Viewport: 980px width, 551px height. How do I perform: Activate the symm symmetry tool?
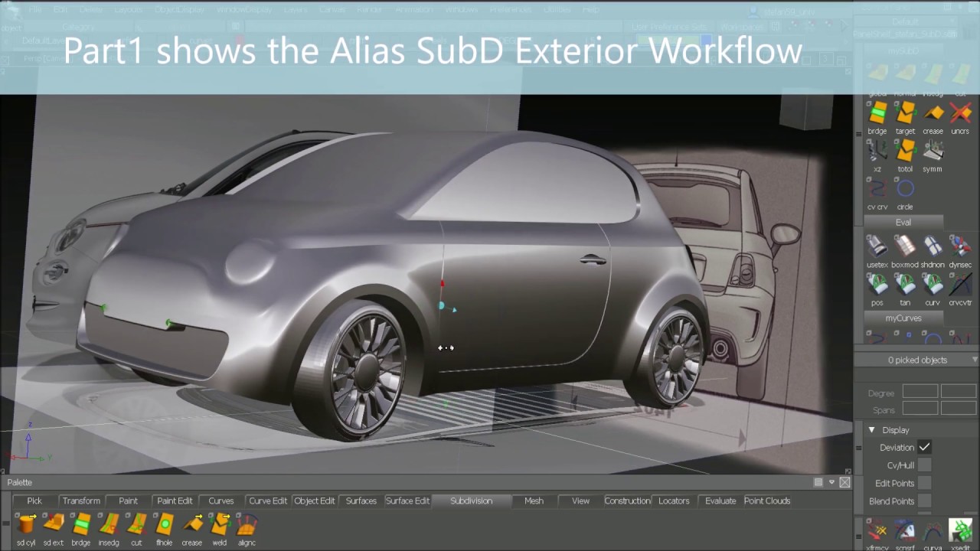pyautogui.click(x=933, y=151)
